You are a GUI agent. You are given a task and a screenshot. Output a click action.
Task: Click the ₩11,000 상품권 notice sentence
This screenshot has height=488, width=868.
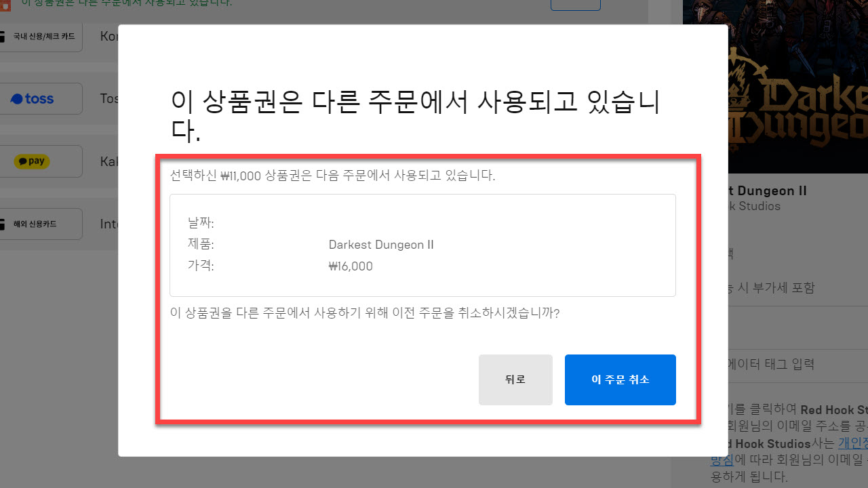tap(332, 176)
